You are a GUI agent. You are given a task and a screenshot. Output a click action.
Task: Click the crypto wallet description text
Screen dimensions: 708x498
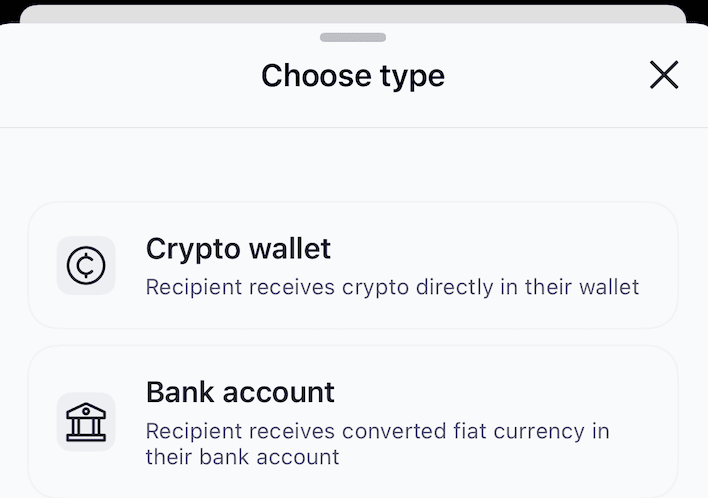pos(392,287)
